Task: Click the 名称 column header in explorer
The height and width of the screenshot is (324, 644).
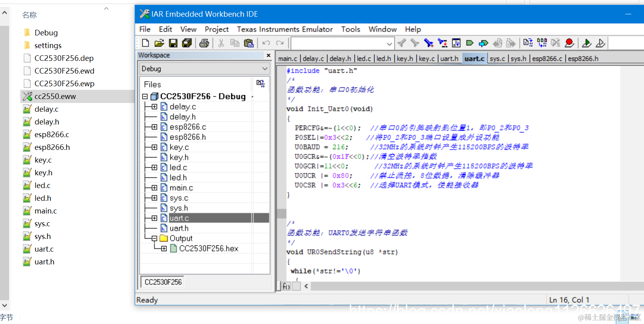Action: pos(29,15)
